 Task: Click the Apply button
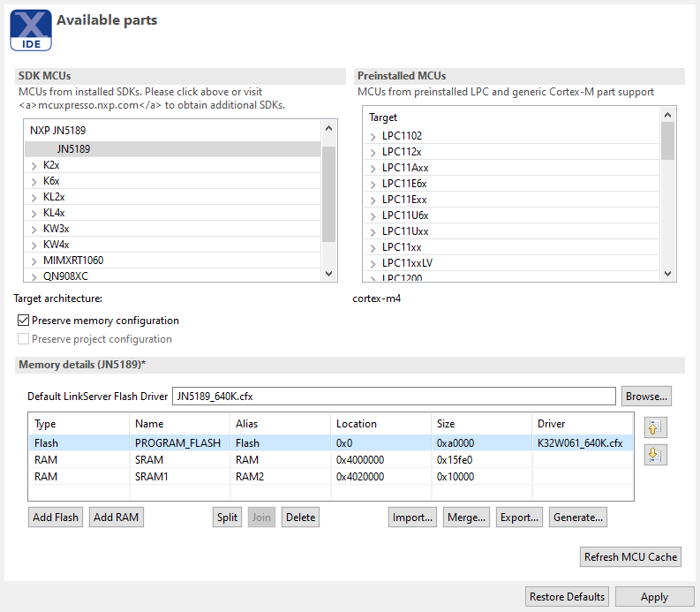click(654, 597)
